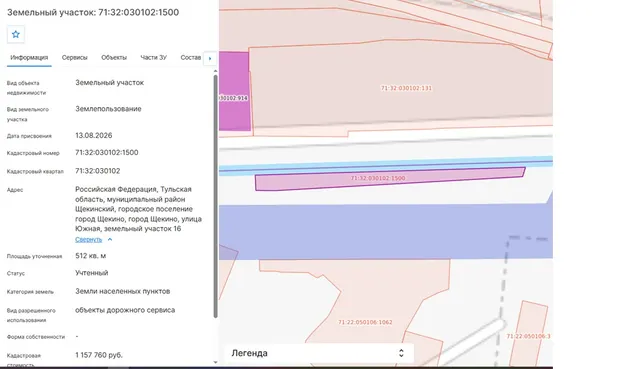The image size is (640, 369).
Task: Click the title Земельный участок: 71:32:030102:1500
Action: pos(93,12)
